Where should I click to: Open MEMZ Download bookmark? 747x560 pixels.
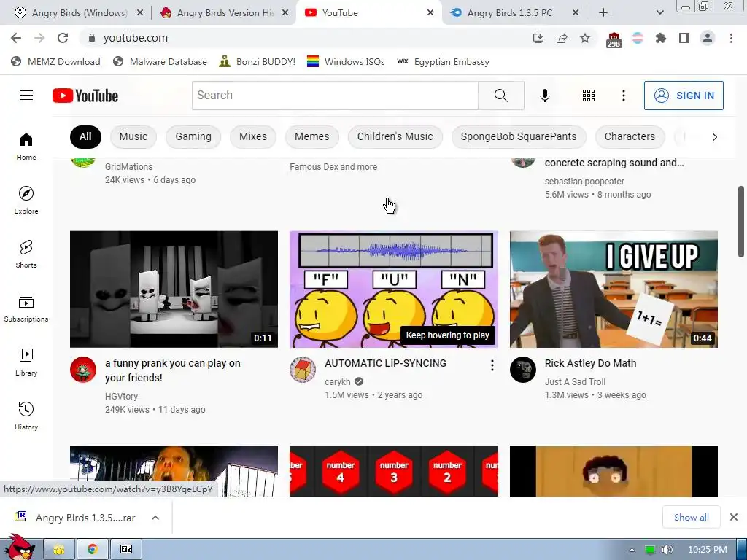(55, 62)
